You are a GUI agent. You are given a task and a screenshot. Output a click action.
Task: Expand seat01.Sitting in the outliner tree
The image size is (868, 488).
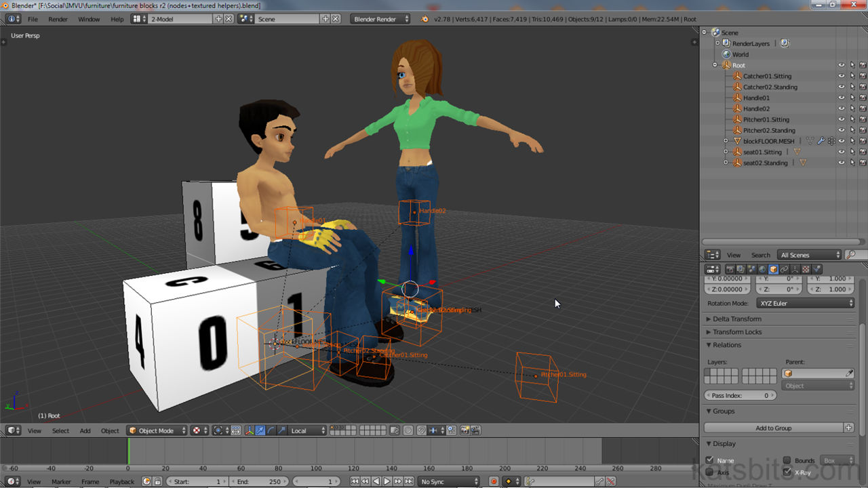[x=726, y=152]
